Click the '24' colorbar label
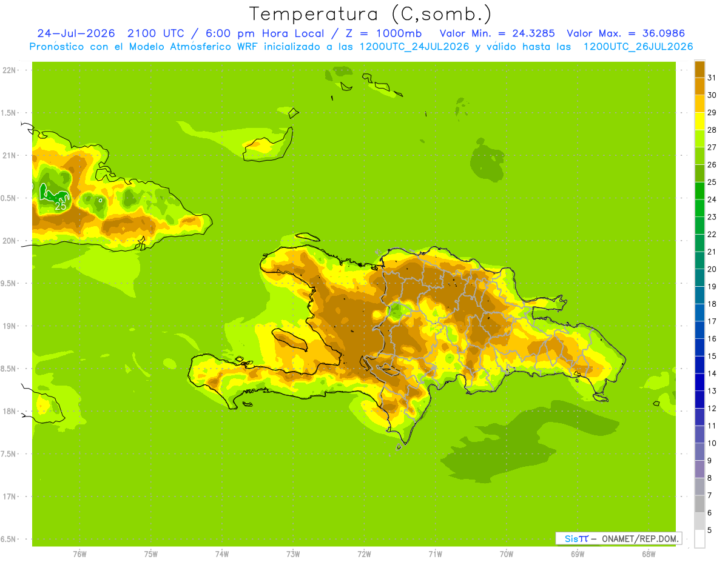The height and width of the screenshot is (562, 728). pos(712,199)
